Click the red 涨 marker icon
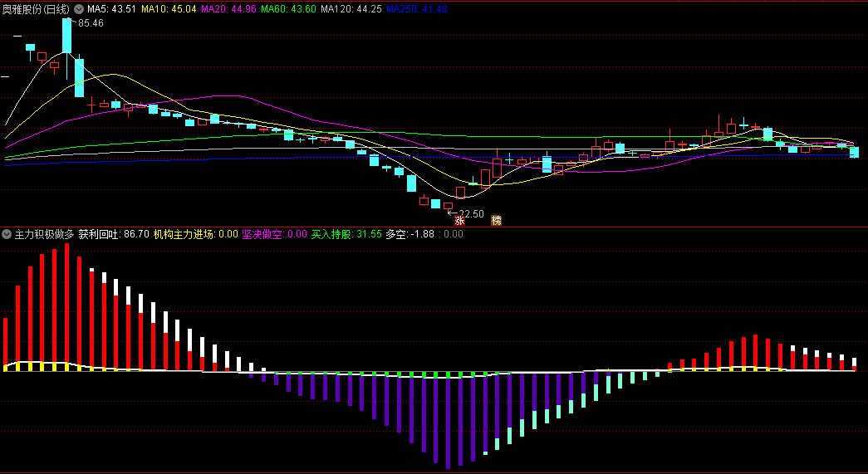The width and height of the screenshot is (868, 474). click(x=459, y=220)
